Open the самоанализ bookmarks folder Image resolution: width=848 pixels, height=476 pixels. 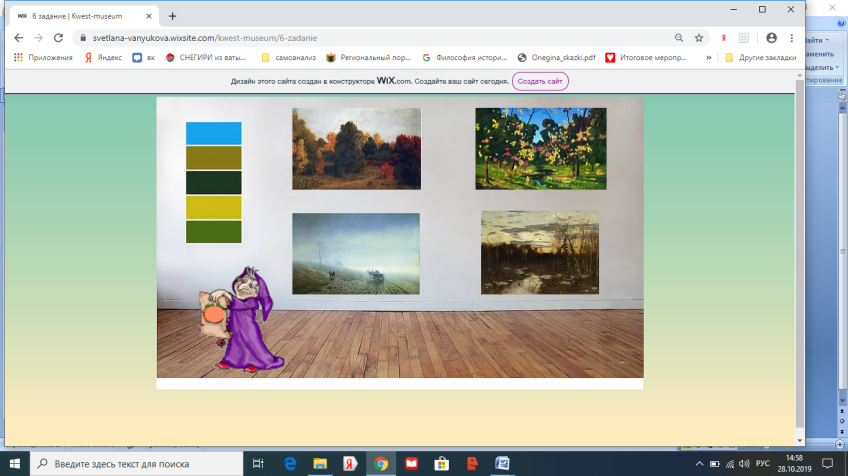(289, 57)
